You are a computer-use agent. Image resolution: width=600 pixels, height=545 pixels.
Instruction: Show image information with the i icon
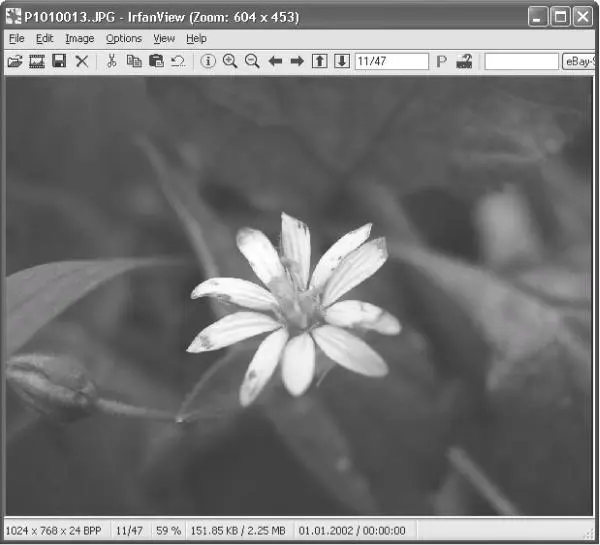(x=208, y=61)
